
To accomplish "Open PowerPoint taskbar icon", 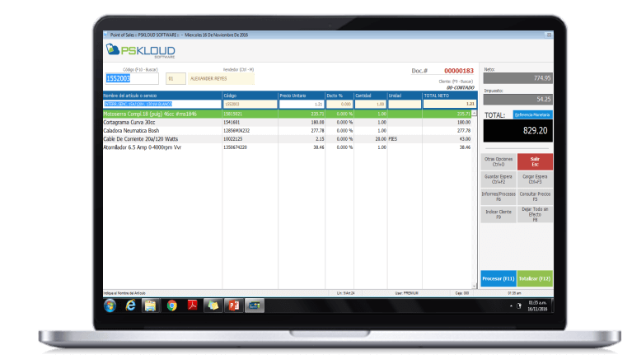I will coord(234,306).
